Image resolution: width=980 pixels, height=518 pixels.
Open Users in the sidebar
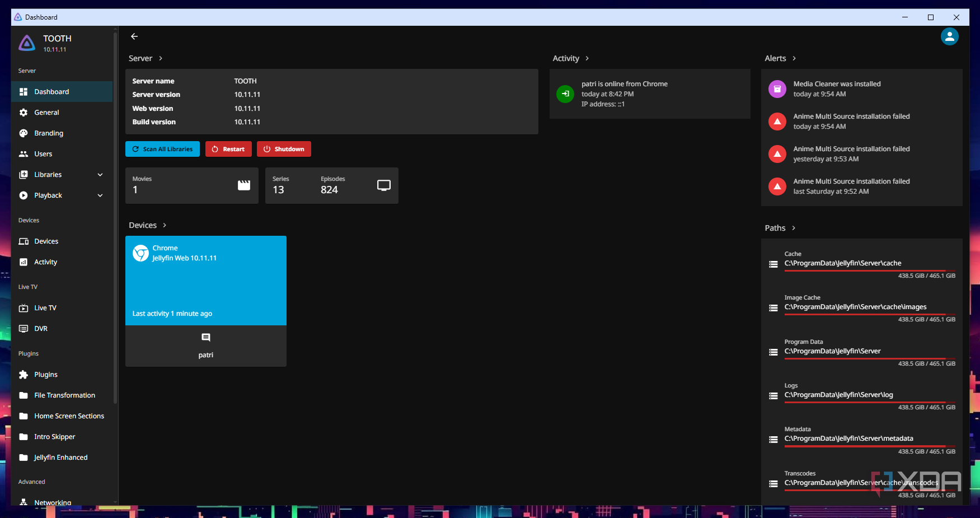click(62, 154)
